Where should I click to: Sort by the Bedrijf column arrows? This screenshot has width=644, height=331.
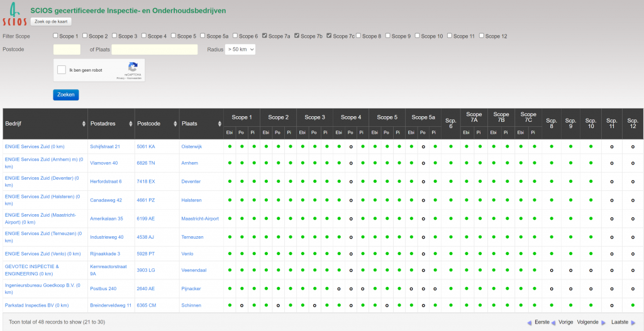84,124
